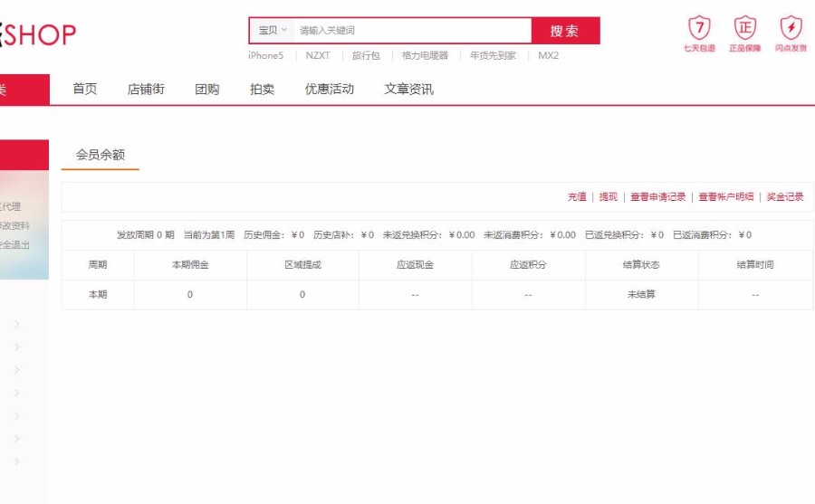Focus the keyword search input field
The width and height of the screenshot is (815, 504).
pyautogui.click(x=413, y=31)
